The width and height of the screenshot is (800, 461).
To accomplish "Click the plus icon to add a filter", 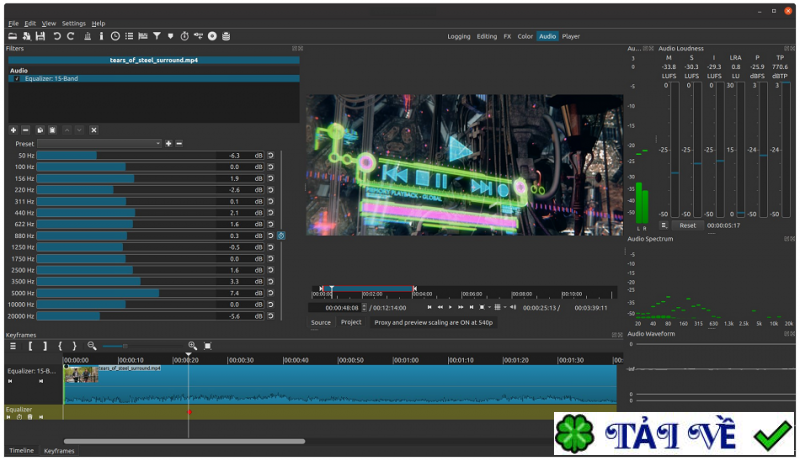I will [x=13, y=130].
